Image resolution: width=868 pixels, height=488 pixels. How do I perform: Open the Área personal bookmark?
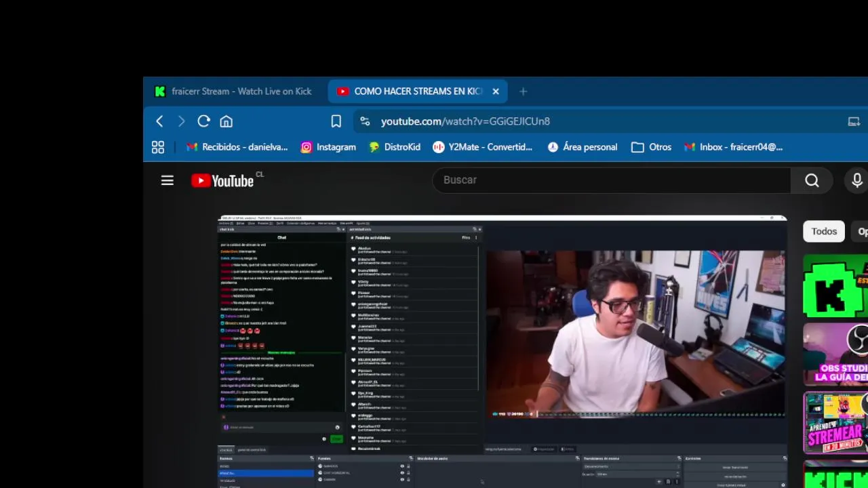[x=583, y=147]
